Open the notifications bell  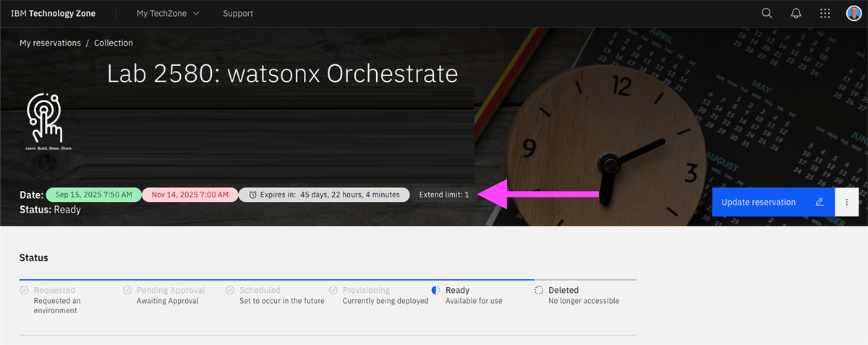point(796,13)
